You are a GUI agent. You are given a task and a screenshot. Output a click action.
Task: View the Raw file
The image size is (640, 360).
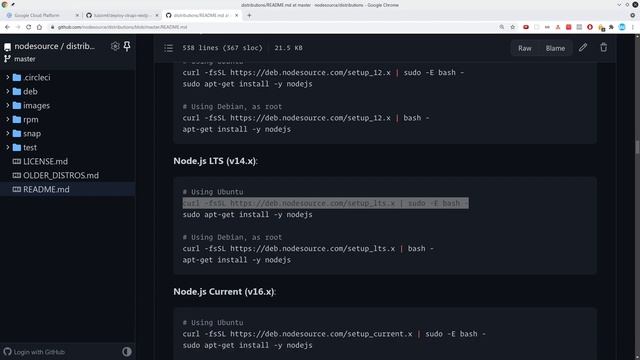point(525,48)
